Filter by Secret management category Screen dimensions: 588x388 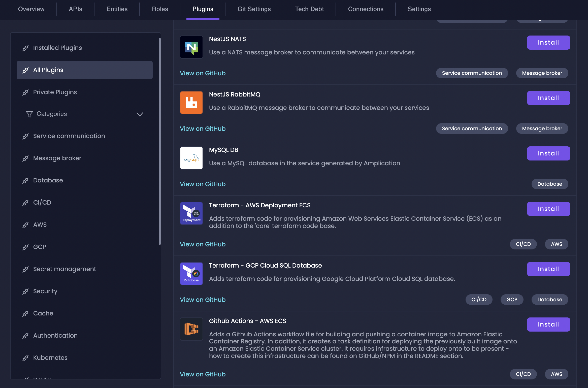pyautogui.click(x=64, y=269)
